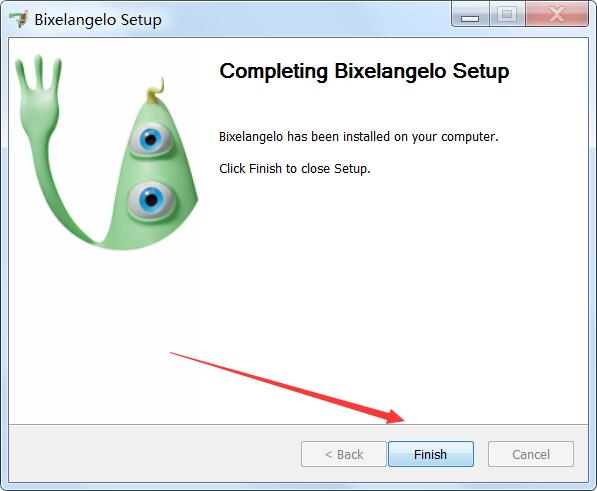Click the yellow sprout on mascot's head

(156, 91)
